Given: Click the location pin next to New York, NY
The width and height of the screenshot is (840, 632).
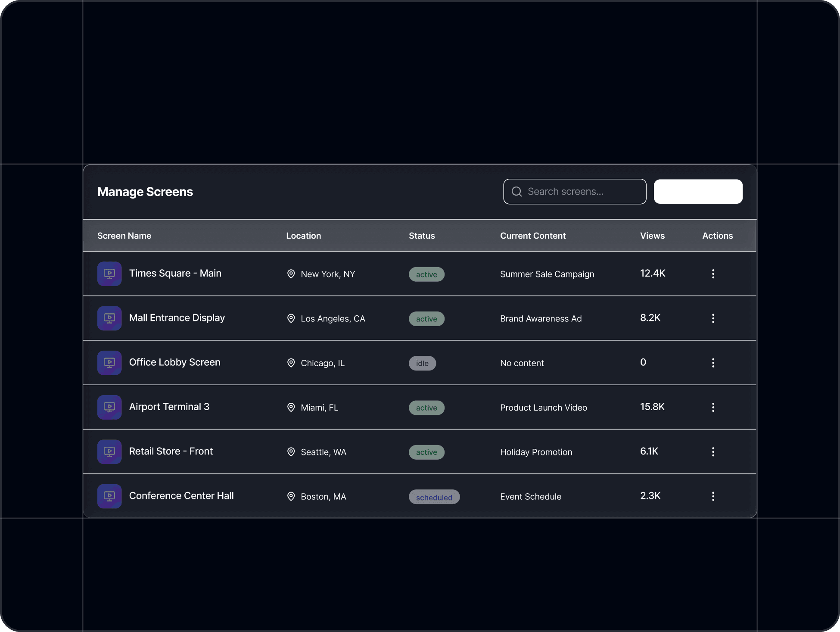Looking at the screenshot, I should tap(291, 274).
